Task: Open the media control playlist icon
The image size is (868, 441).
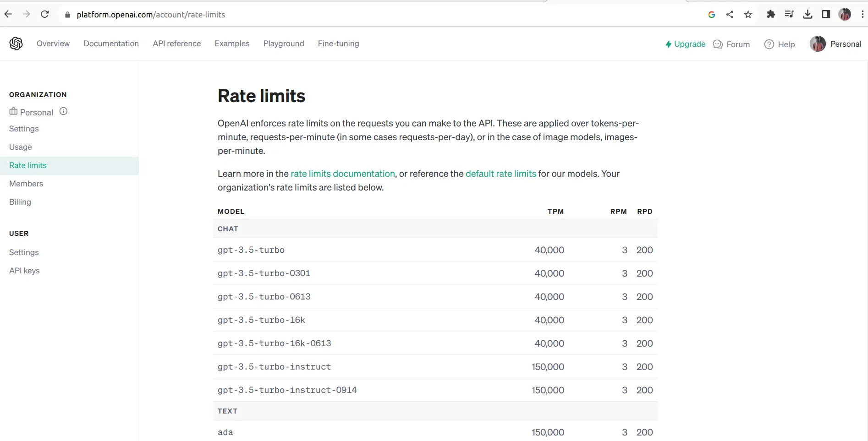Action: (x=789, y=14)
